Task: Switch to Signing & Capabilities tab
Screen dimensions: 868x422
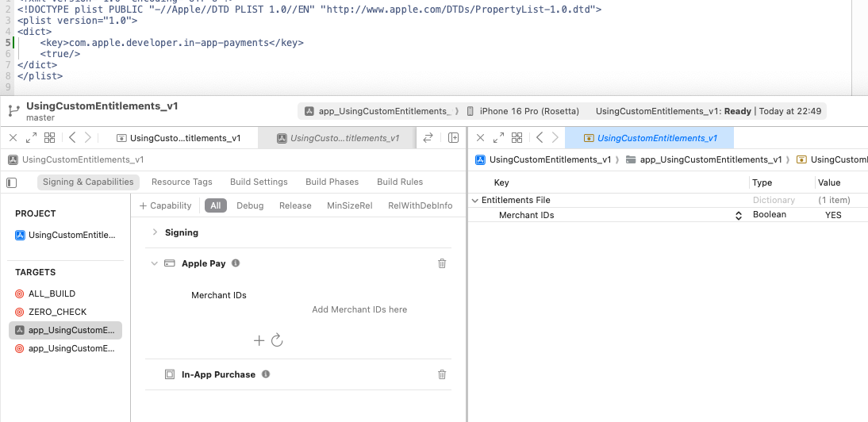Action: pos(88,182)
